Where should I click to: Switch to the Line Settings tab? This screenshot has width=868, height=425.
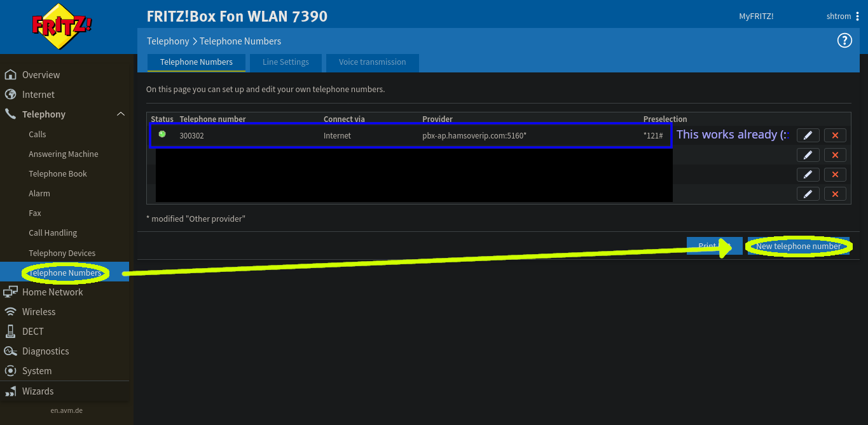[x=286, y=62]
